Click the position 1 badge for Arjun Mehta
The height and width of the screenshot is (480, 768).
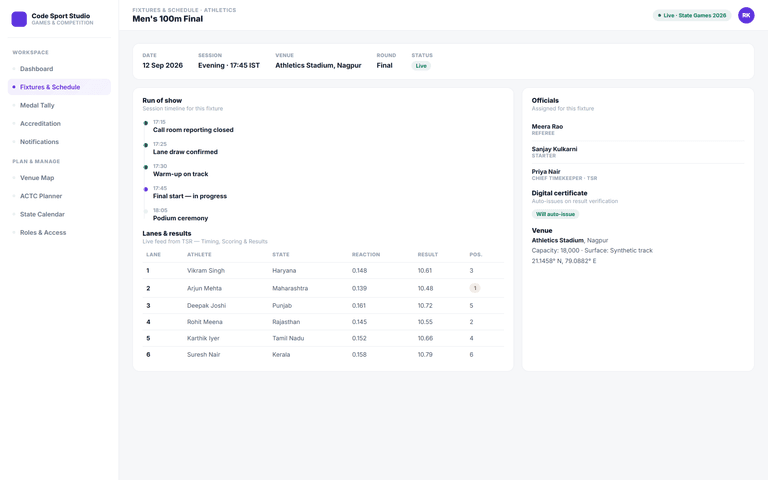pos(475,288)
